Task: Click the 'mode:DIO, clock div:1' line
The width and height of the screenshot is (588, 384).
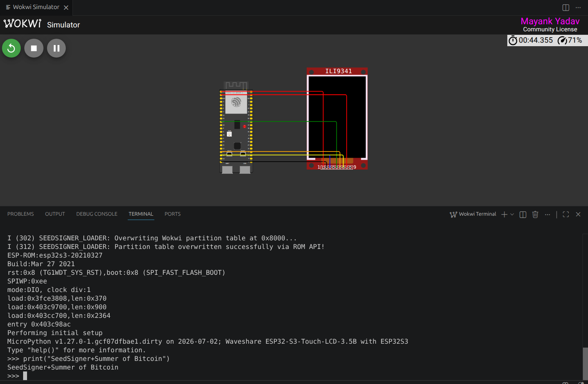Action: [x=49, y=290]
